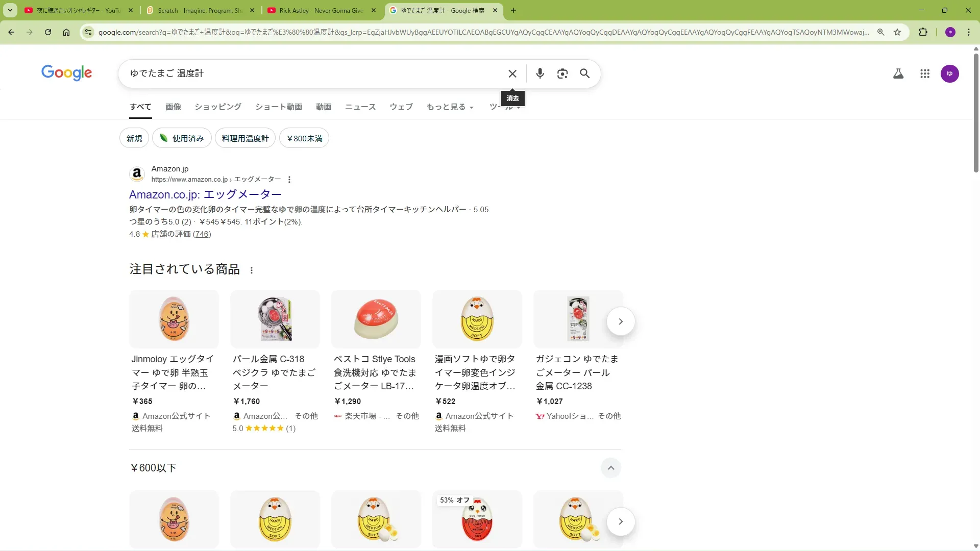The width and height of the screenshot is (980, 551).
Task: Toggle the ¥800未満 filter chip
Action: [x=304, y=138]
